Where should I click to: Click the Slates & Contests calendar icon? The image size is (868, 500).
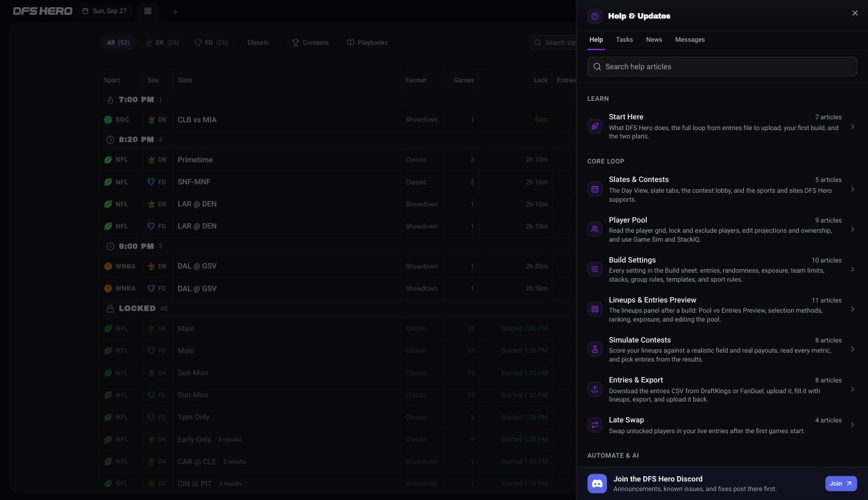(594, 189)
